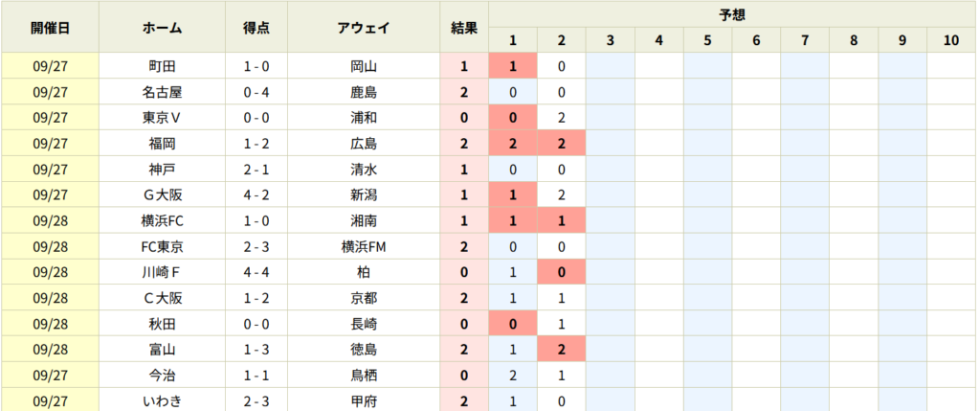Select the Ｇ大阪 home team cell
The width and height of the screenshot is (980, 411).
click(x=162, y=195)
